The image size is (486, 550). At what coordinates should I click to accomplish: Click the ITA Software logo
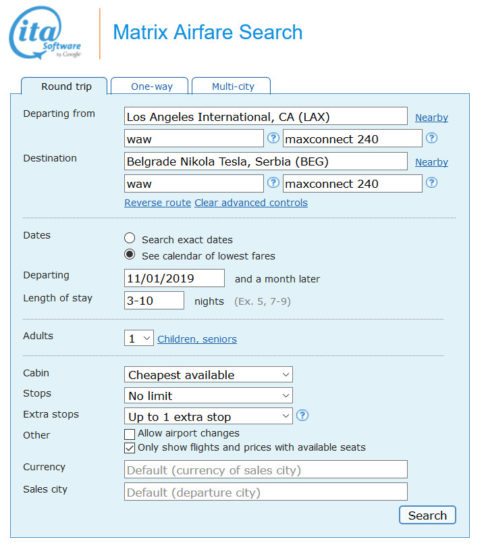(45, 33)
